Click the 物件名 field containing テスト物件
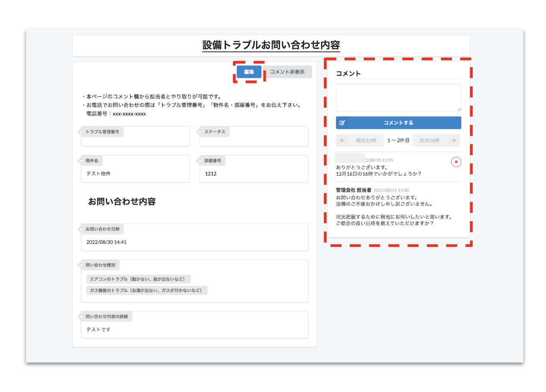The height and width of the screenshot is (392, 546). (135, 173)
